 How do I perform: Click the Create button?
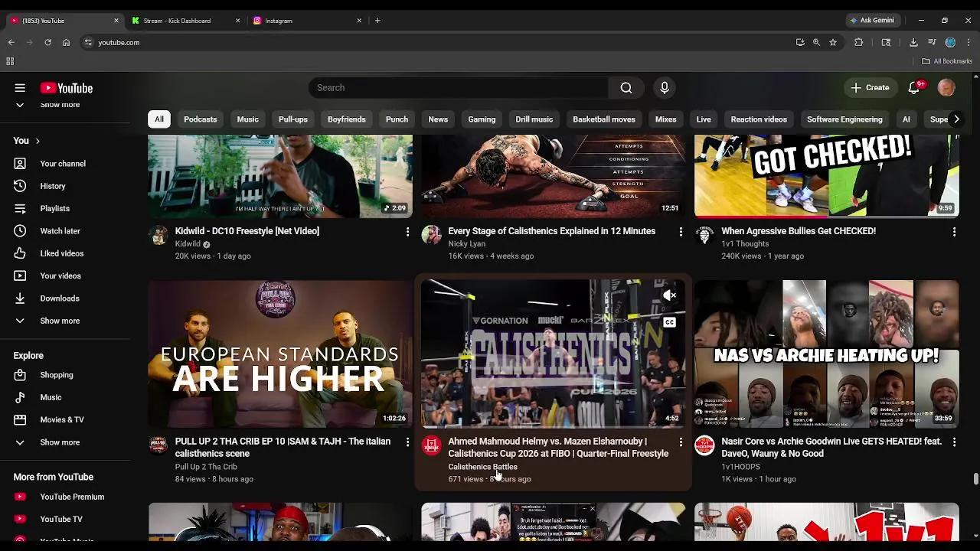click(x=870, y=88)
